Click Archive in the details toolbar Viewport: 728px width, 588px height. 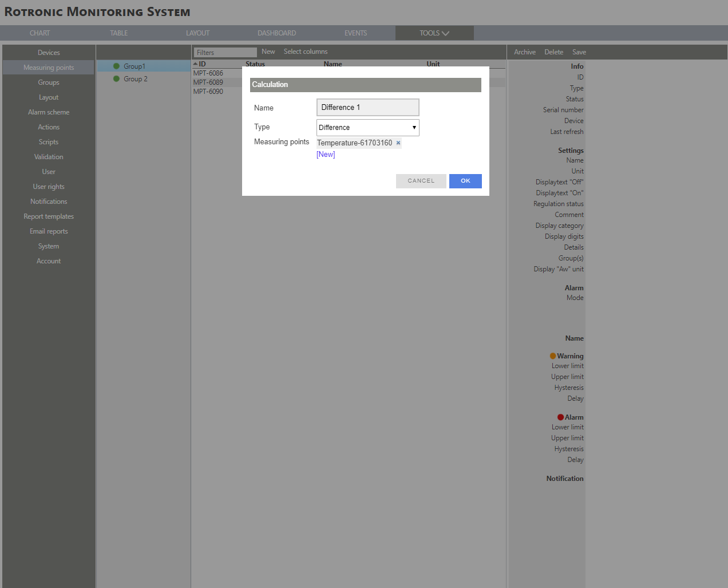pyautogui.click(x=525, y=52)
